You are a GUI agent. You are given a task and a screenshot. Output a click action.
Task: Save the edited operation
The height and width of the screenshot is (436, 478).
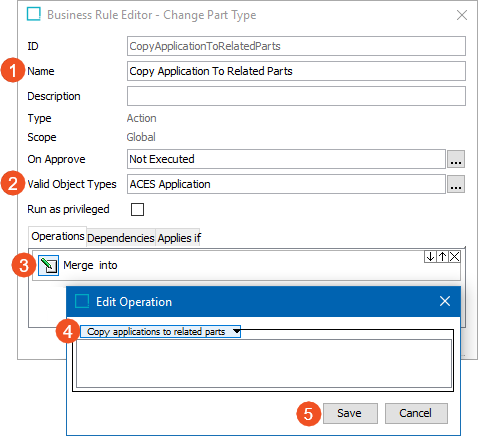pos(350,413)
